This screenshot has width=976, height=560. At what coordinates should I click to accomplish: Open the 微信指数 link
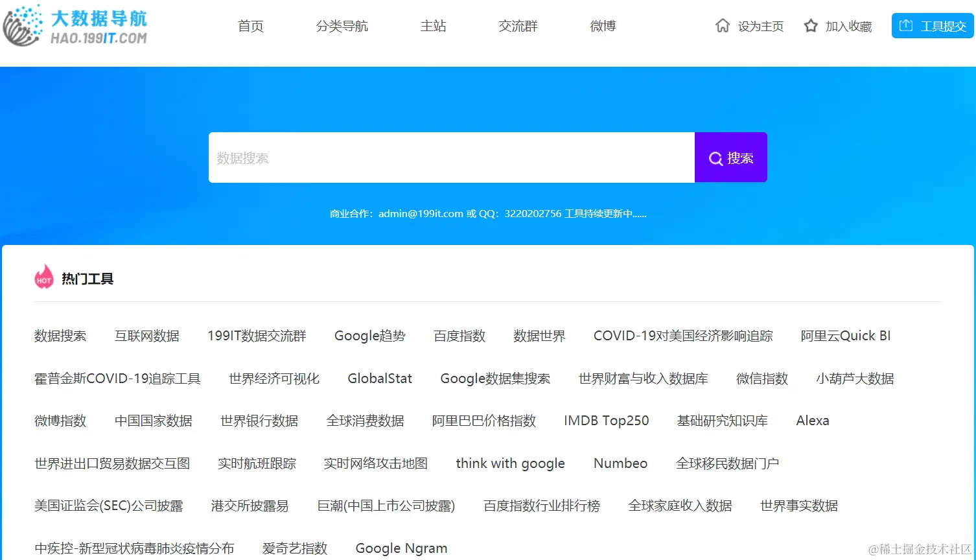click(x=762, y=379)
